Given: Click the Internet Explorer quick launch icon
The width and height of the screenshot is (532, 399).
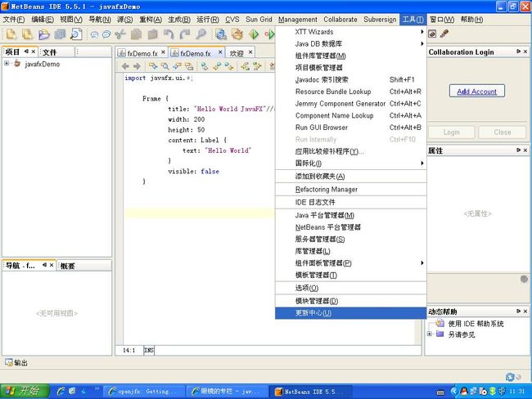Looking at the screenshot, I should coord(61,391).
